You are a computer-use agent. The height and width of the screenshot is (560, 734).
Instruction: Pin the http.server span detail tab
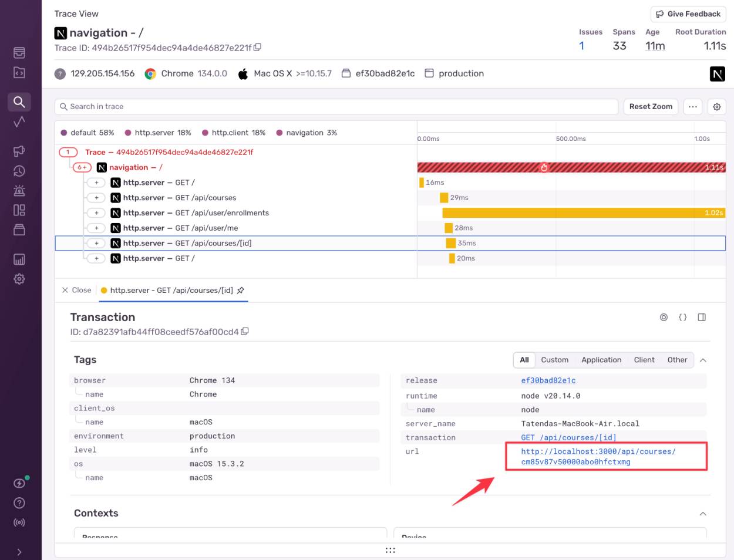pyautogui.click(x=241, y=290)
